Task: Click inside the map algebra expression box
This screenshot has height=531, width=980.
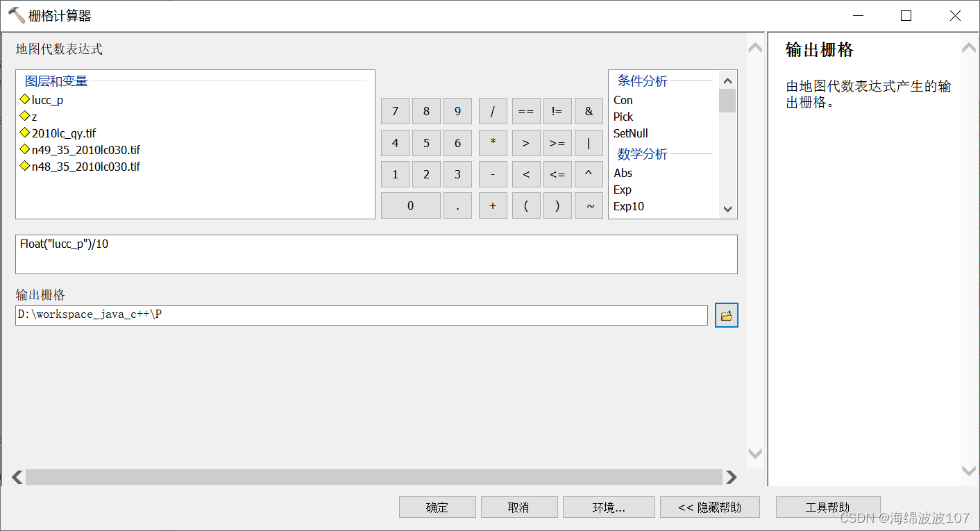Action: (x=376, y=254)
